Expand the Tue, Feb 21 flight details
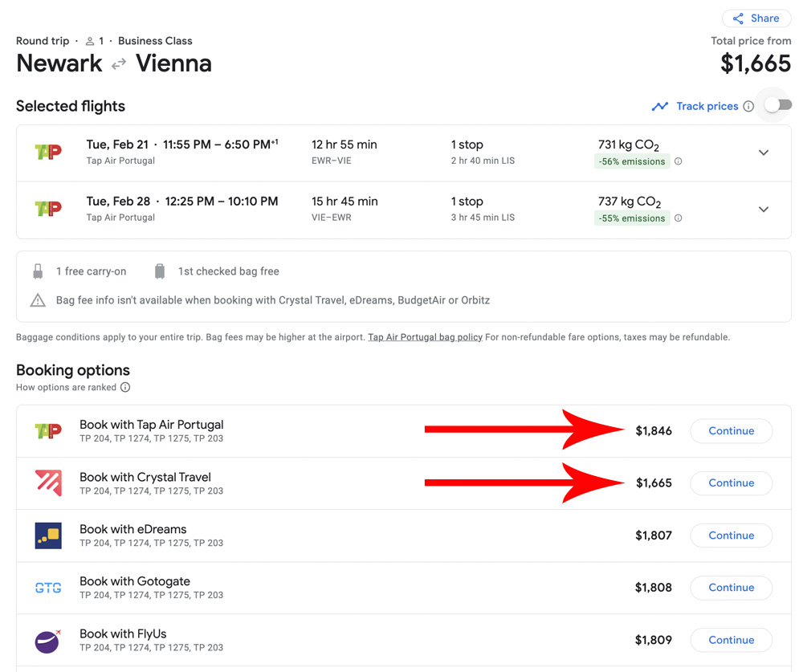The height and width of the screenshot is (672, 803). click(x=764, y=153)
